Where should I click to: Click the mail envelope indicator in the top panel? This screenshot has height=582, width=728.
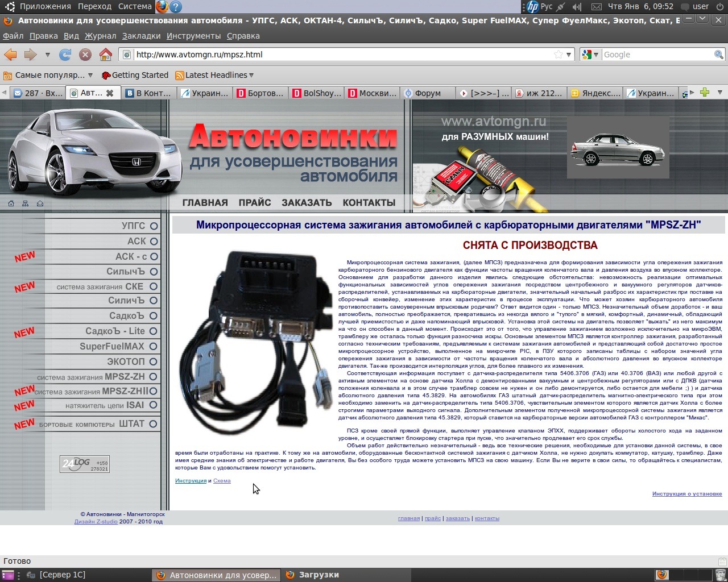[x=597, y=7]
